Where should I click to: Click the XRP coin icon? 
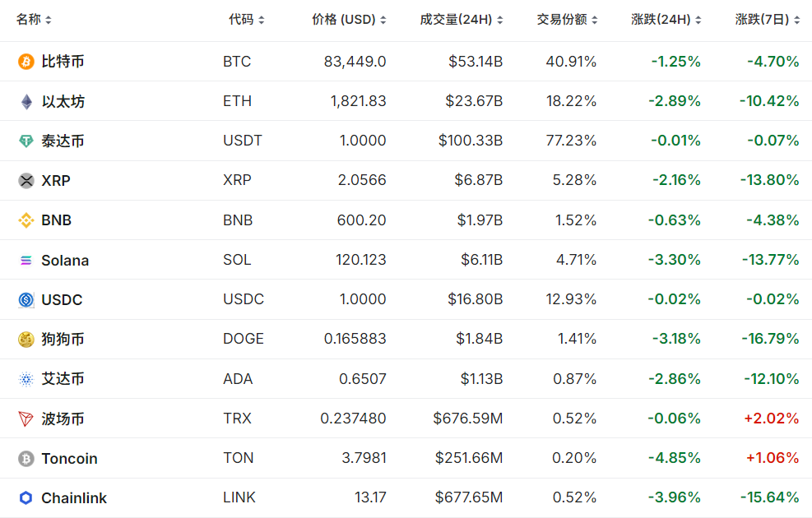point(26,180)
